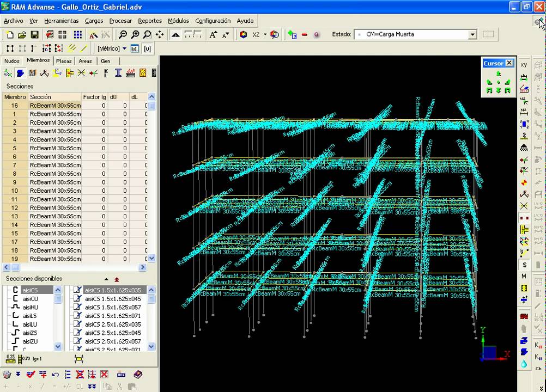Open the Reportes menu

coord(150,21)
